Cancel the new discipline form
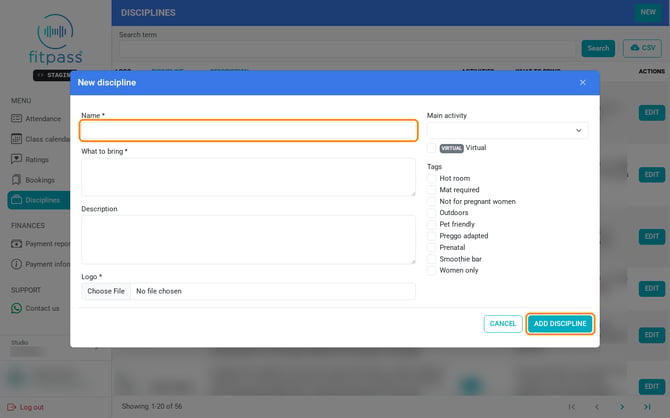This screenshot has height=418, width=670. pos(503,324)
